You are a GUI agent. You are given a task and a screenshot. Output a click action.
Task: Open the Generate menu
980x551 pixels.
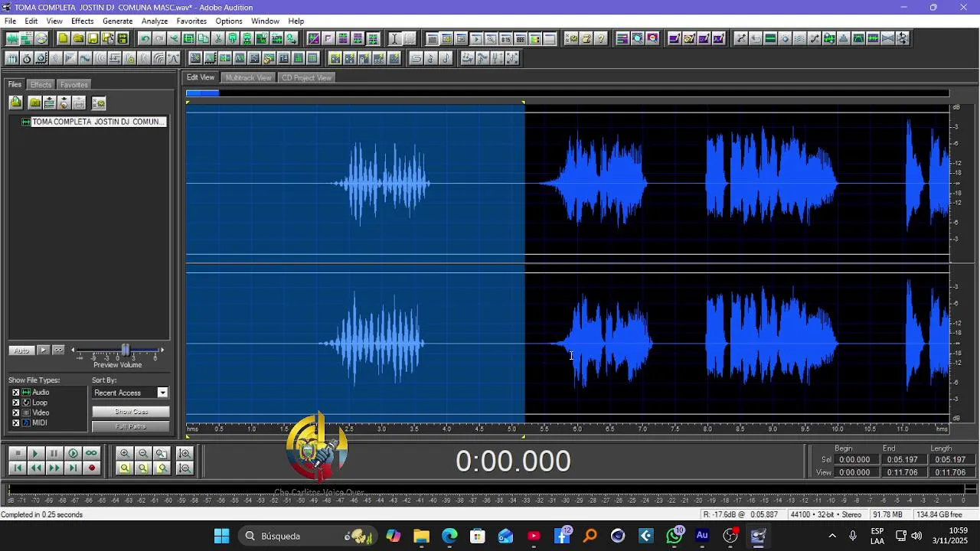(x=117, y=21)
